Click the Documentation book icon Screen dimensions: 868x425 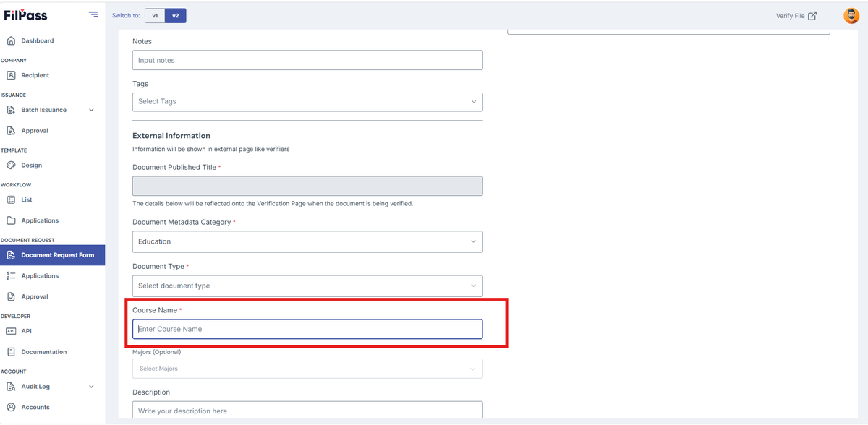[11, 352]
